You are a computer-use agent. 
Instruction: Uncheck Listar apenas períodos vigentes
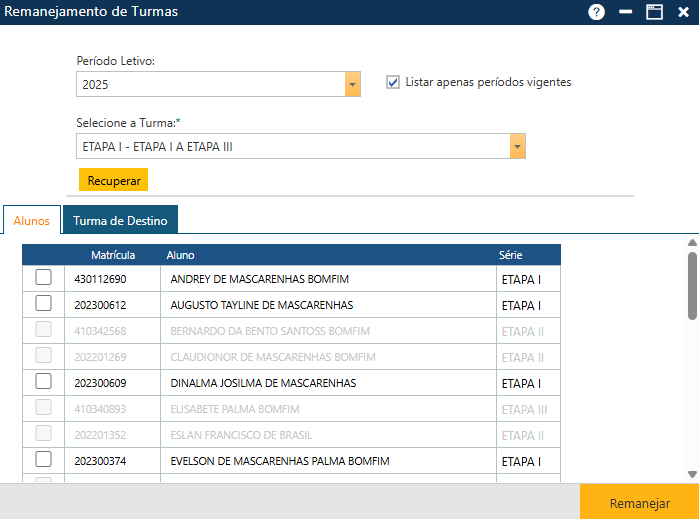click(393, 82)
